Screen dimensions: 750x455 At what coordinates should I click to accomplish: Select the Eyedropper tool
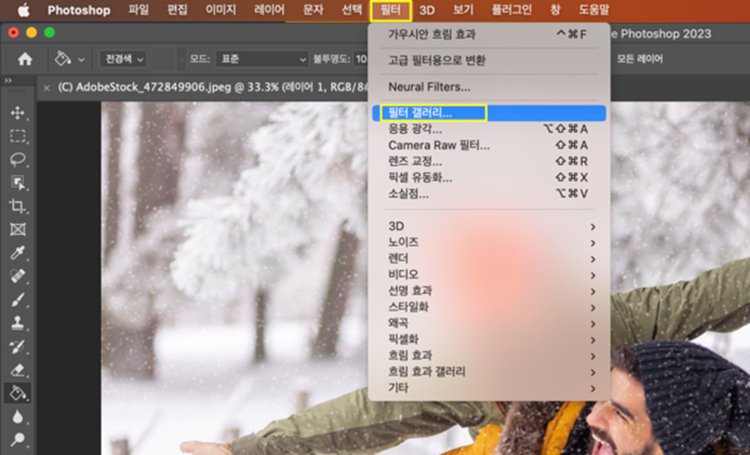18,253
